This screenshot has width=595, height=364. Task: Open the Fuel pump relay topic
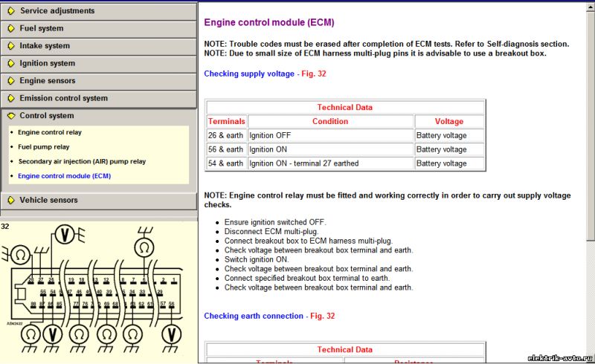[x=44, y=147]
